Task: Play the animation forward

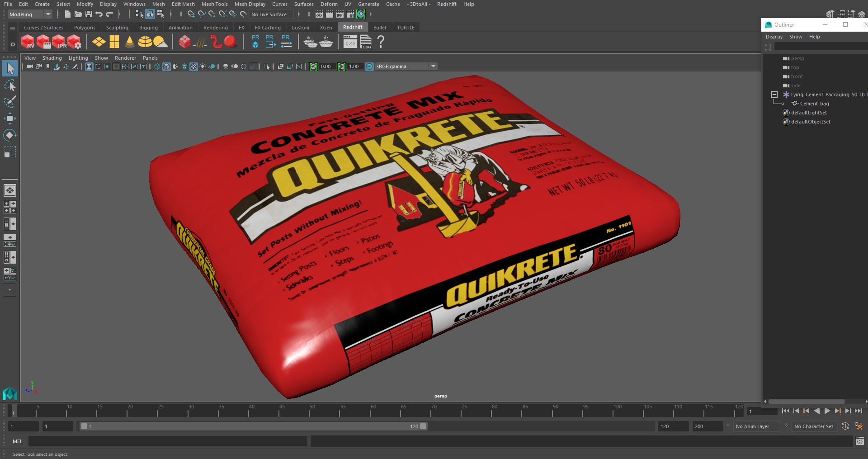Action: point(827,411)
